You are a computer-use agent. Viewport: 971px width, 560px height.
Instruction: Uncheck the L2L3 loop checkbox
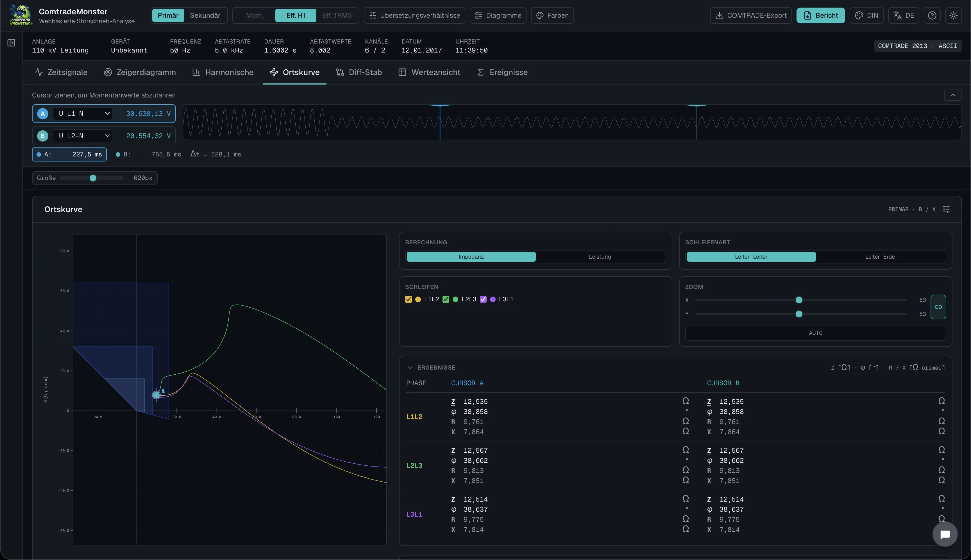point(446,299)
